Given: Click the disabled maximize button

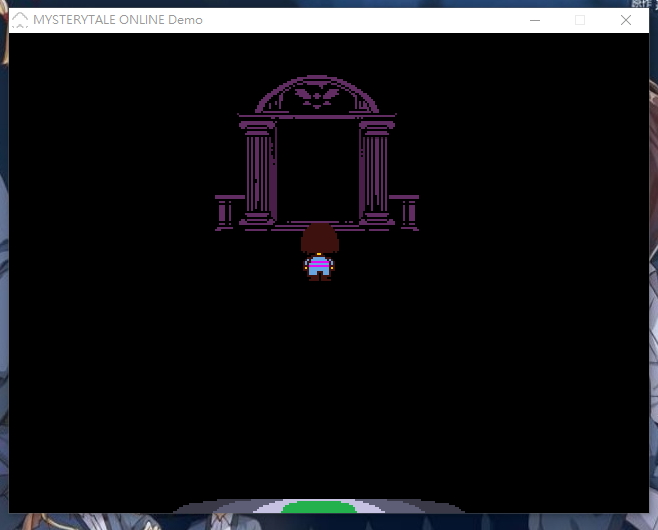Looking at the screenshot, I should [580, 20].
